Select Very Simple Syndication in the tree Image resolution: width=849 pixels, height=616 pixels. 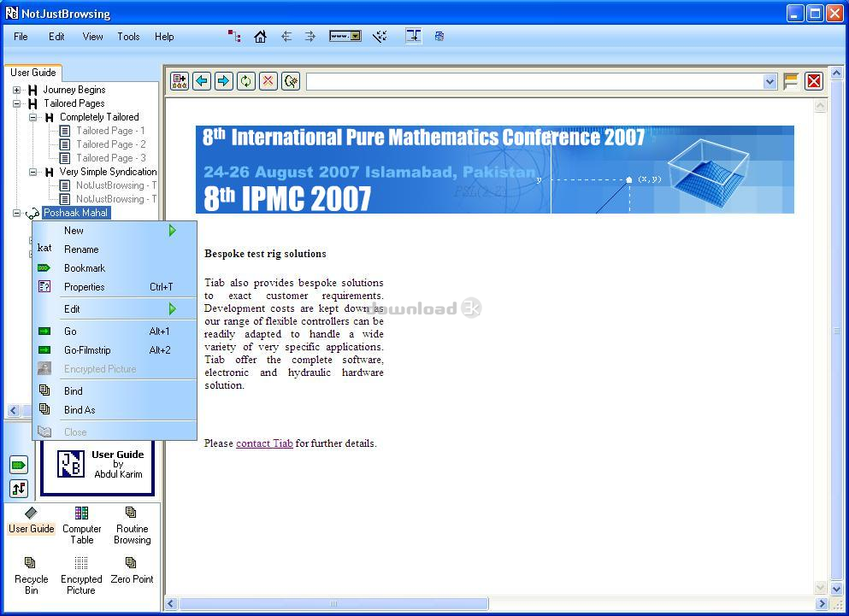108,172
